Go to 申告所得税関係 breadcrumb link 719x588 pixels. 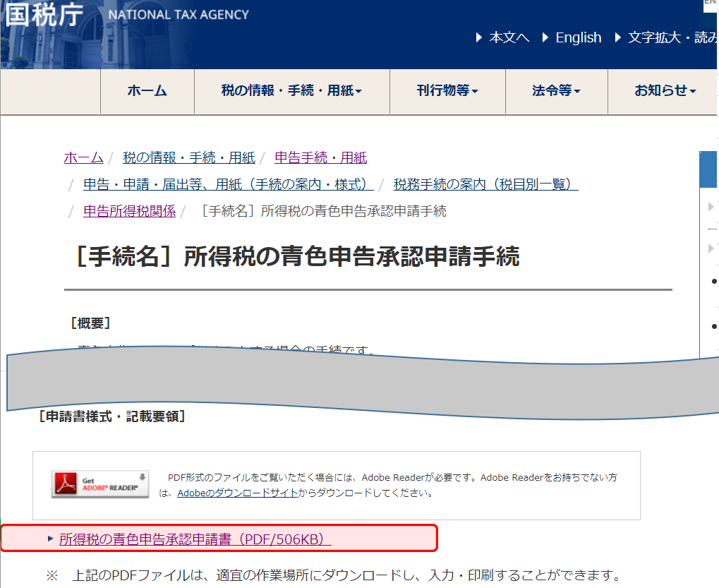[129, 211]
